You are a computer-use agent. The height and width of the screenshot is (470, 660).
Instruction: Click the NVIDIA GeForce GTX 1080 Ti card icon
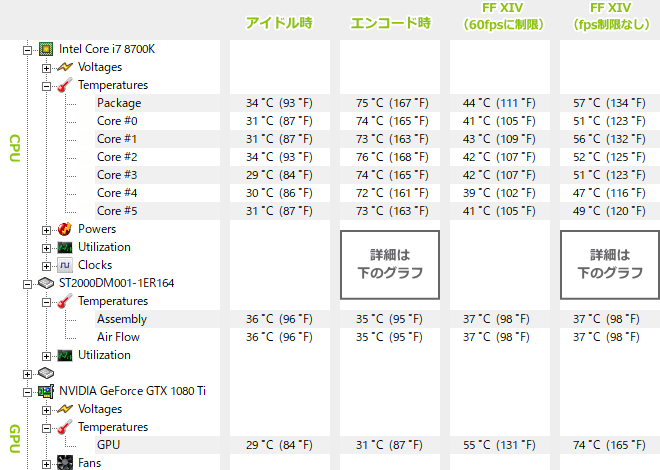point(46,391)
